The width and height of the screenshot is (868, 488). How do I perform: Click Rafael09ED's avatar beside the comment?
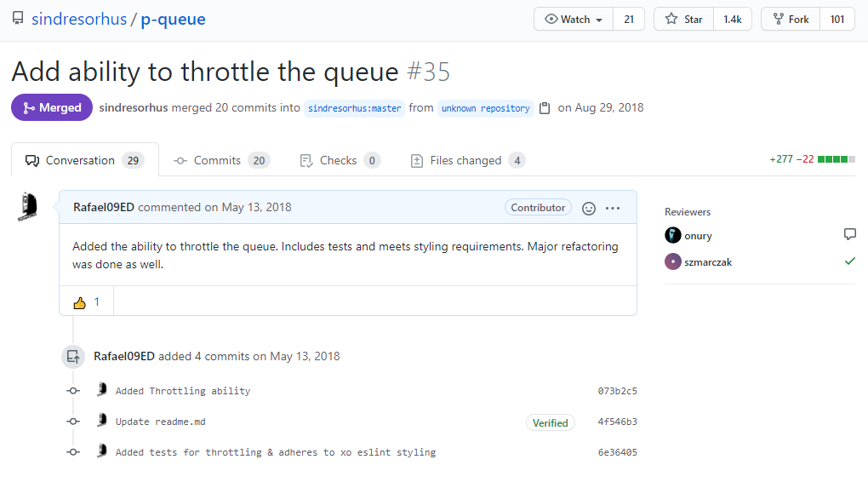(x=28, y=207)
